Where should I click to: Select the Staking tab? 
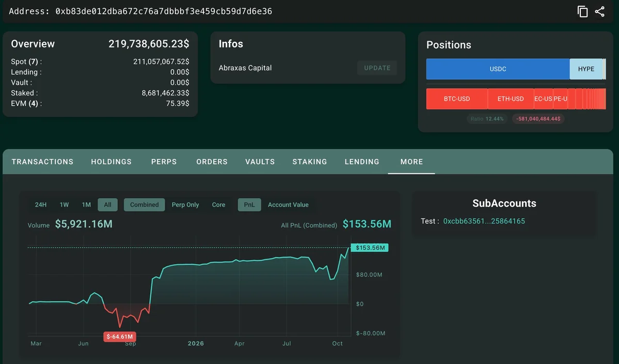coord(310,162)
